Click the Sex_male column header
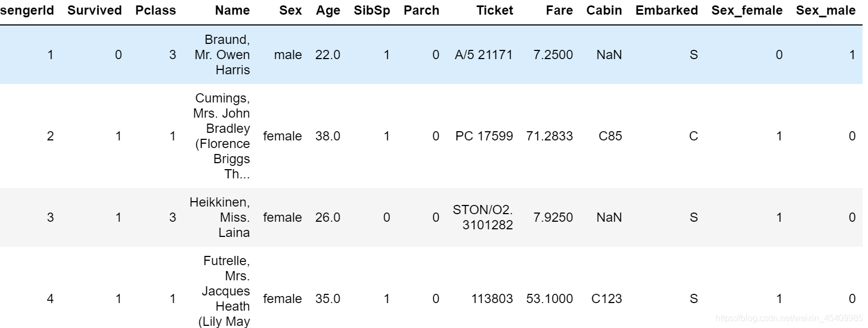Viewport: 868px width, 328px height. (x=825, y=10)
